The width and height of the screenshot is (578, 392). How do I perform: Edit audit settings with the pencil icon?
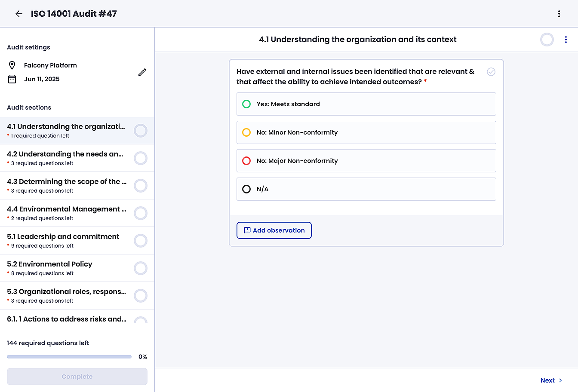tap(142, 72)
